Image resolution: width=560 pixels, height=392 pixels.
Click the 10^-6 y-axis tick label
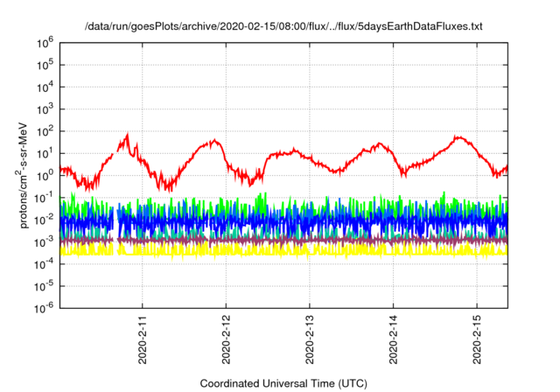pos(44,308)
